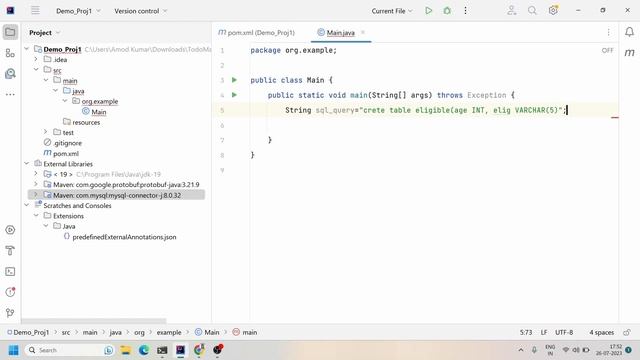Screen dimensions: 640x360
Task: Show more tool windows ellipsis
Action: [x=10, y=94]
